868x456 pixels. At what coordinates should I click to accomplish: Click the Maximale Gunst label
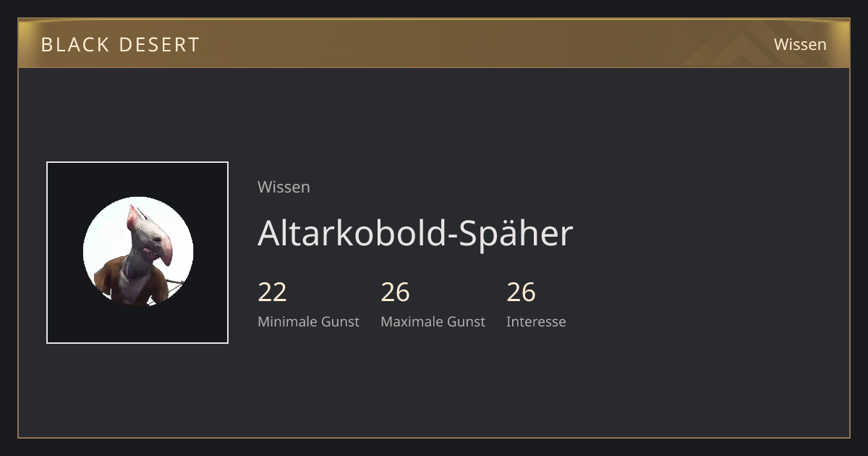pyautogui.click(x=433, y=322)
